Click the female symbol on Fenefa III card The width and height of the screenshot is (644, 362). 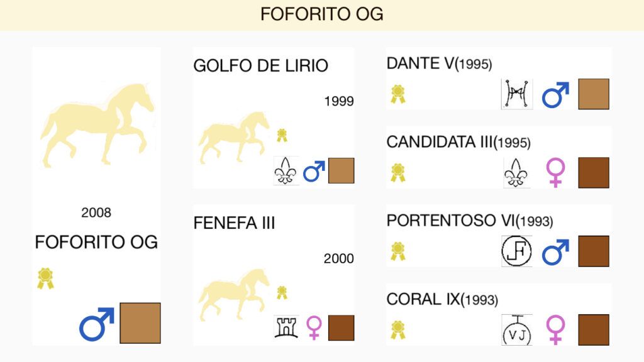tap(314, 327)
